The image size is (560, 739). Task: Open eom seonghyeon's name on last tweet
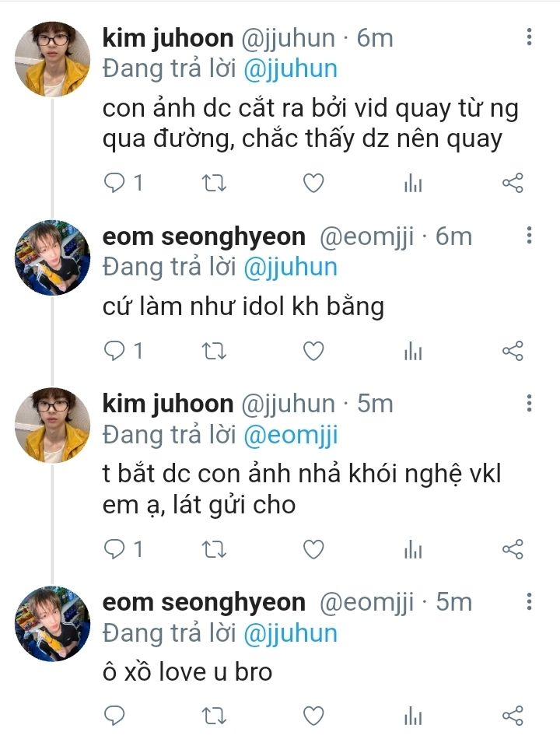(204, 602)
